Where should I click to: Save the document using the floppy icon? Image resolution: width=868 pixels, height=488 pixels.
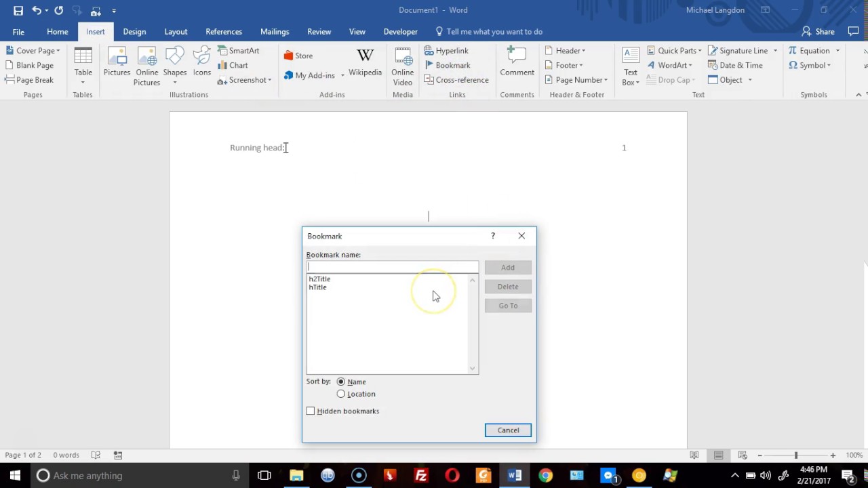(x=18, y=10)
